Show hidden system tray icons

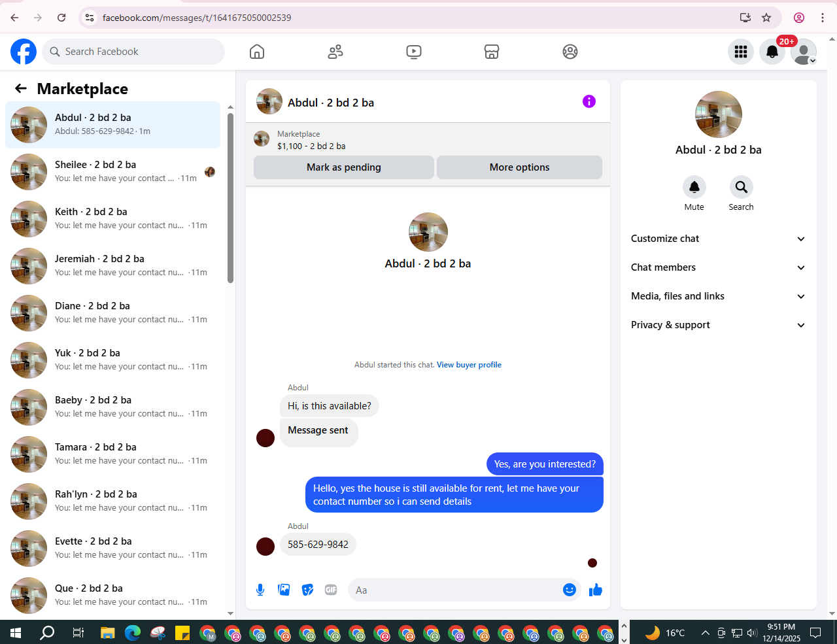tap(705, 632)
